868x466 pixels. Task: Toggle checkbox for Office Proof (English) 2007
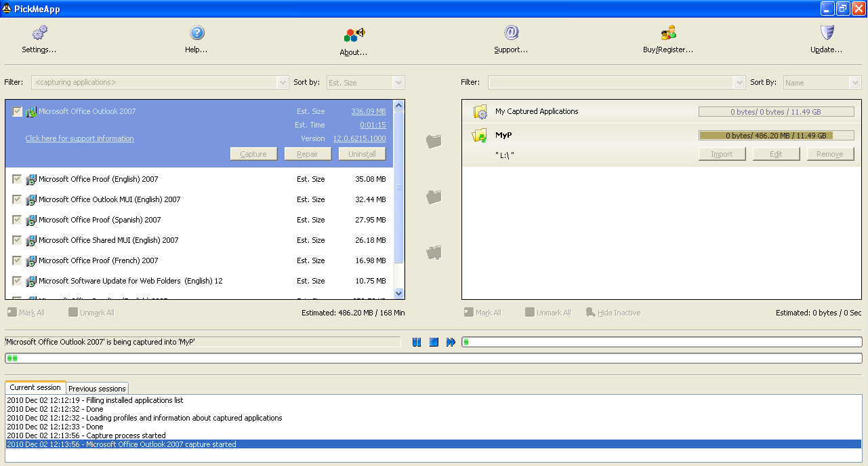(17, 179)
